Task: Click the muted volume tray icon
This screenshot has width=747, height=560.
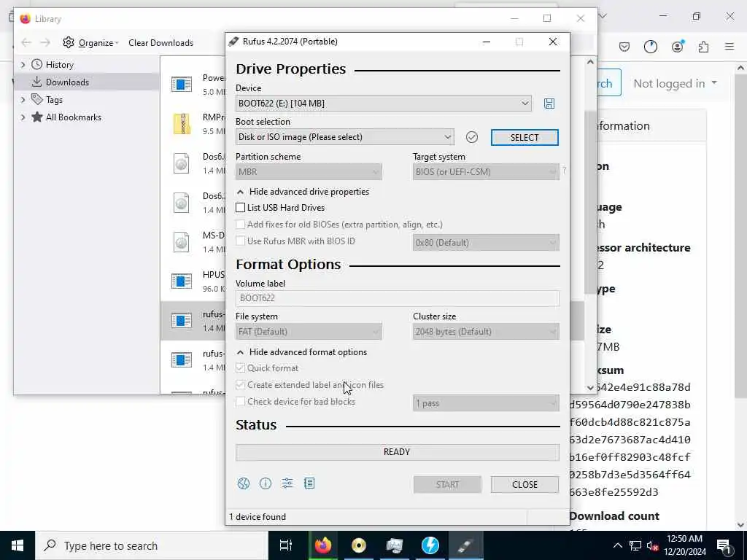Action: (x=652, y=545)
